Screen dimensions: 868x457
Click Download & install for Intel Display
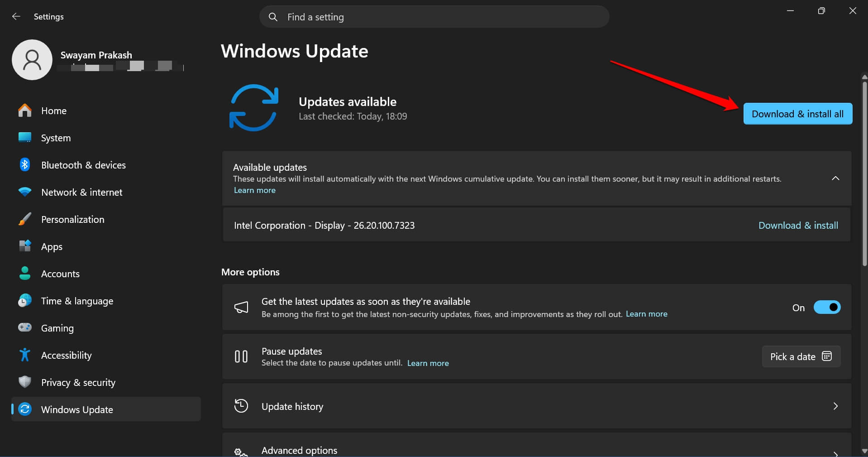tap(798, 225)
